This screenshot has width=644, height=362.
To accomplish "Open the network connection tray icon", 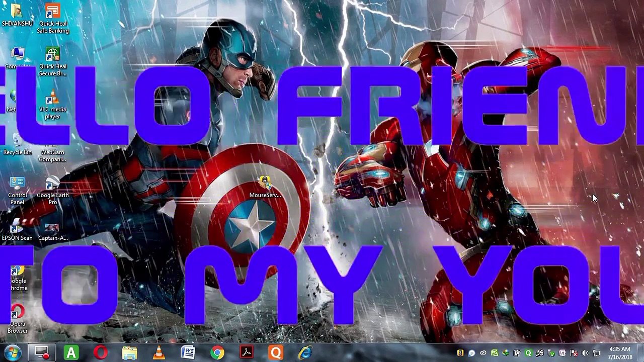I will pyautogui.click(x=596, y=353).
